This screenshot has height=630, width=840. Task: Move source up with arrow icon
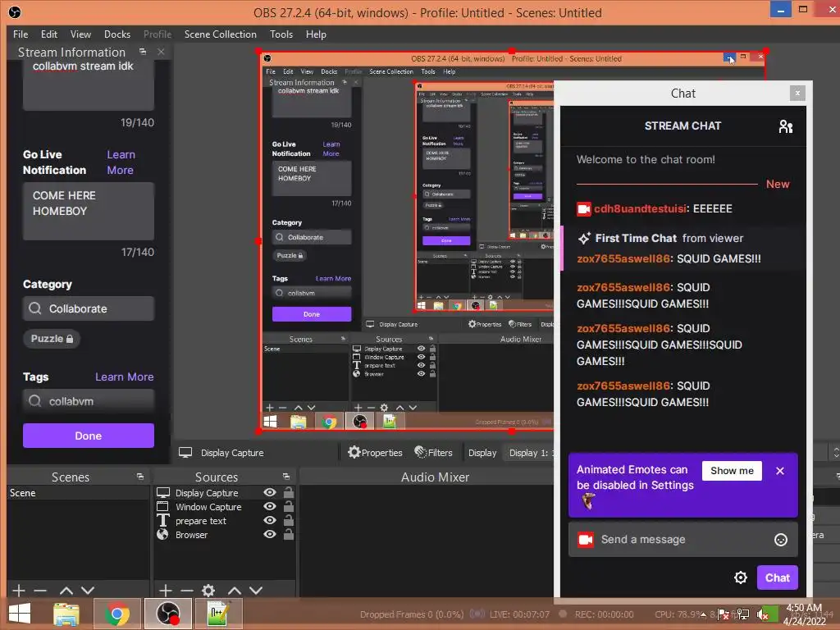pos(235,591)
